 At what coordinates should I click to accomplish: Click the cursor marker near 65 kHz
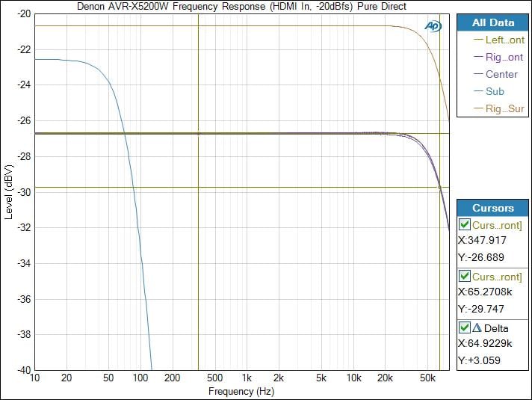(x=439, y=188)
